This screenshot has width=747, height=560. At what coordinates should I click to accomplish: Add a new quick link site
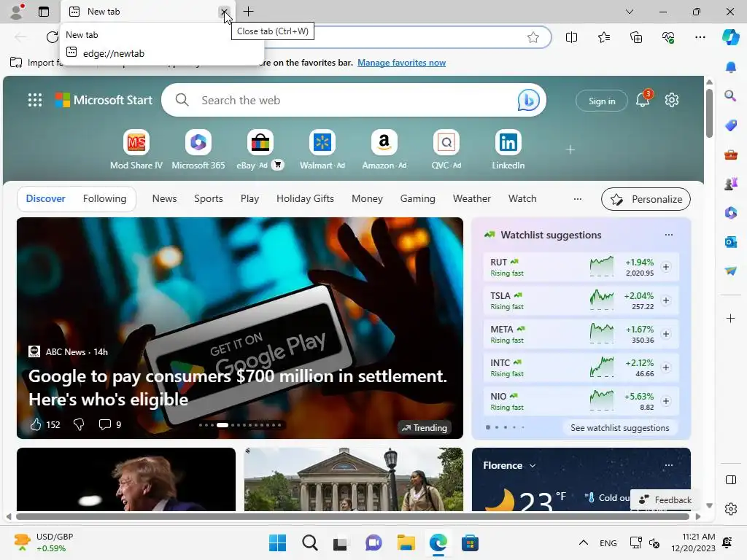tap(570, 149)
